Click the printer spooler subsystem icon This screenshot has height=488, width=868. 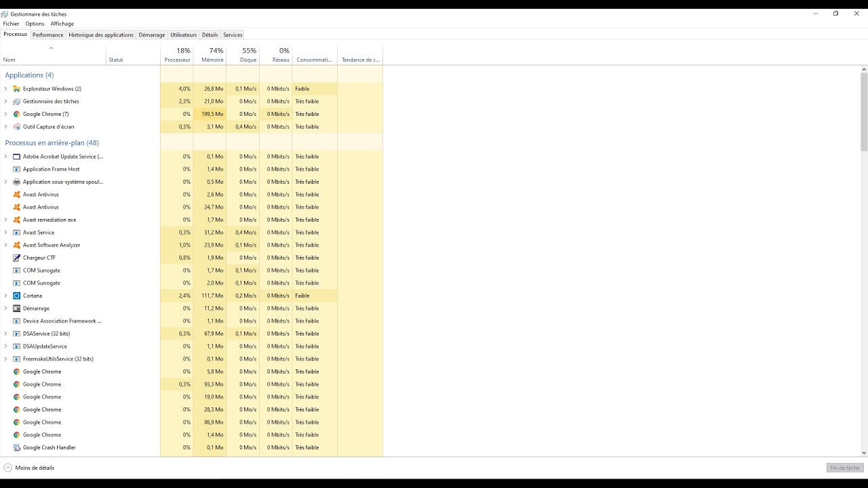[x=17, y=182]
